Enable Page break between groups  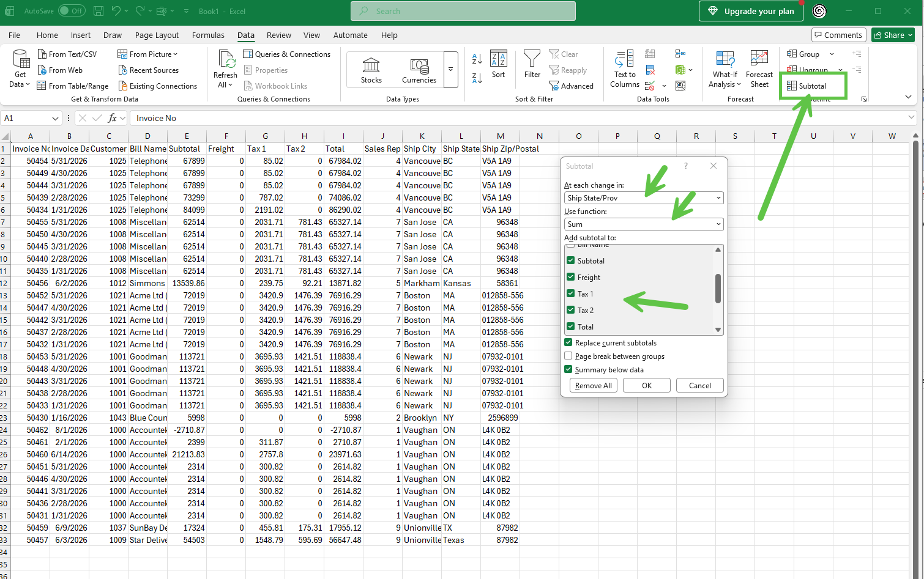pos(568,356)
